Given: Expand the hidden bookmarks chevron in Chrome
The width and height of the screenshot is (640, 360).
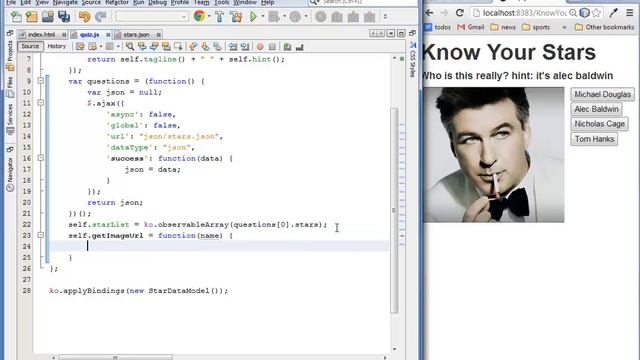Looking at the screenshot, I should 564,27.
